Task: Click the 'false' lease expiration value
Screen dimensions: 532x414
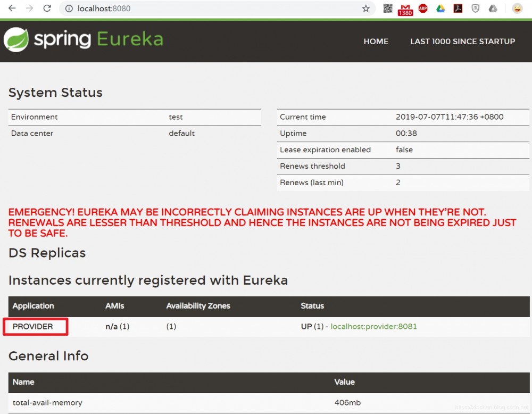Action: tap(404, 150)
